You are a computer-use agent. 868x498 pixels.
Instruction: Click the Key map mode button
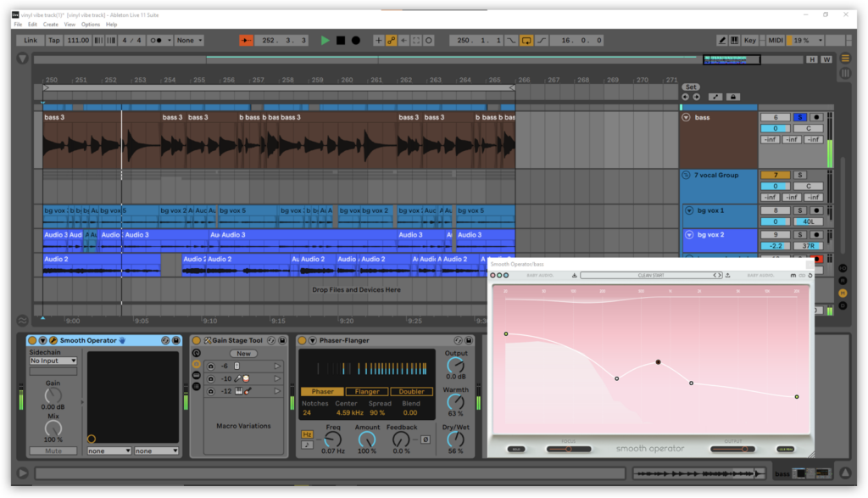(750, 41)
